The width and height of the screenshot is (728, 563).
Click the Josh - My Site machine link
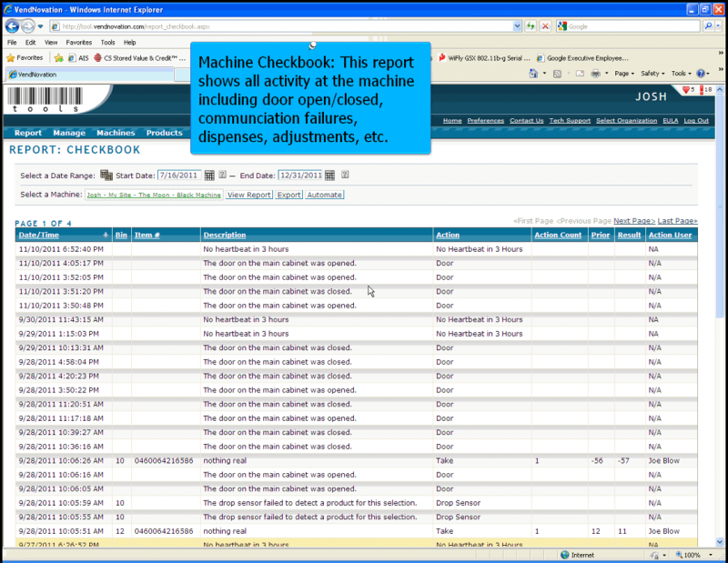point(154,195)
